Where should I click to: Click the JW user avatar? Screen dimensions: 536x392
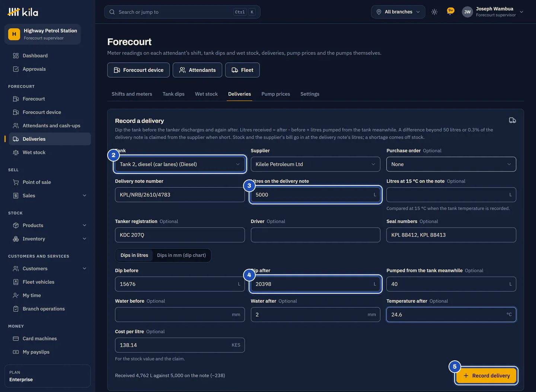click(x=467, y=12)
